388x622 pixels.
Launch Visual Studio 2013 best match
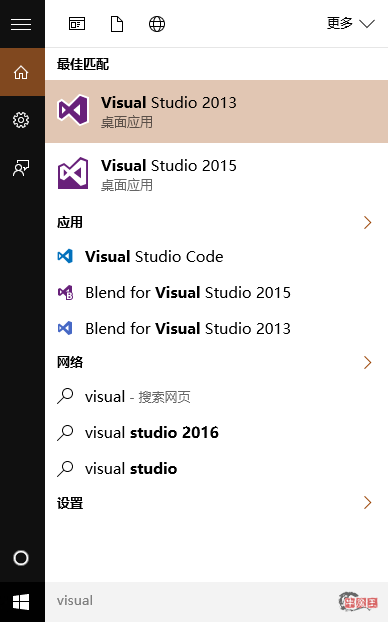(x=217, y=111)
